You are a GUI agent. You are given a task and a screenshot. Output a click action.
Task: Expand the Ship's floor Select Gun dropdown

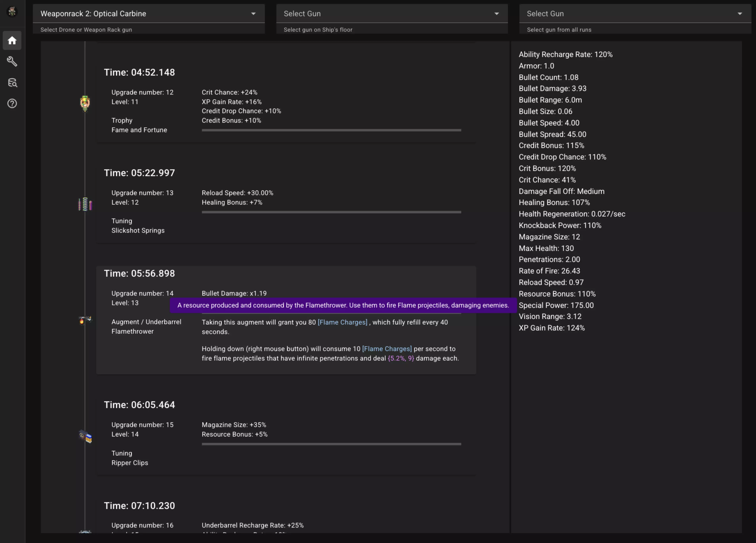pyautogui.click(x=392, y=14)
